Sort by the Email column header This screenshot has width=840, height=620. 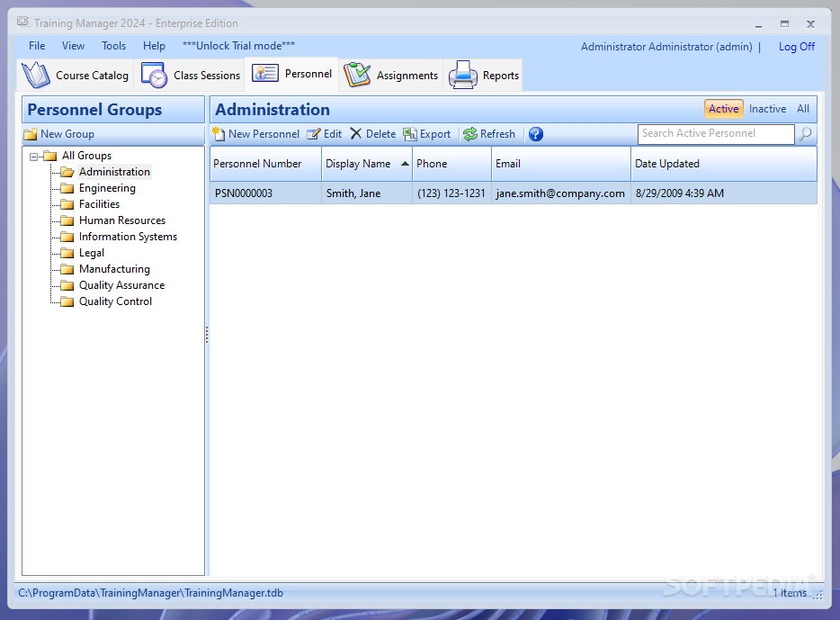click(561, 164)
